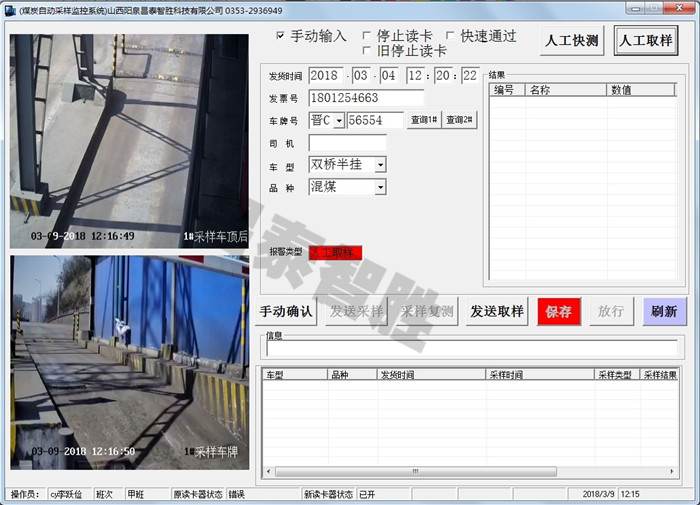Viewport: 700px width, 505px height.
Task: Select the top camera feed 采样车顶后
Action: click(x=129, y=141)
